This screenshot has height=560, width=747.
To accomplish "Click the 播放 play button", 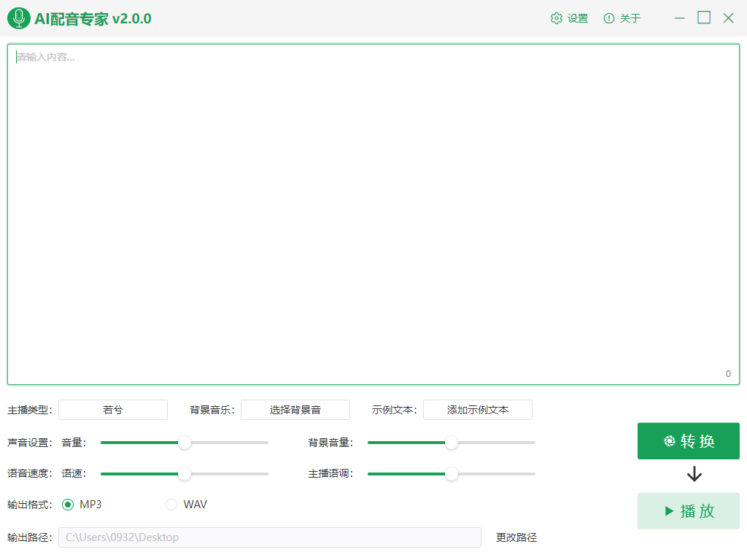I will click(689, 511).
